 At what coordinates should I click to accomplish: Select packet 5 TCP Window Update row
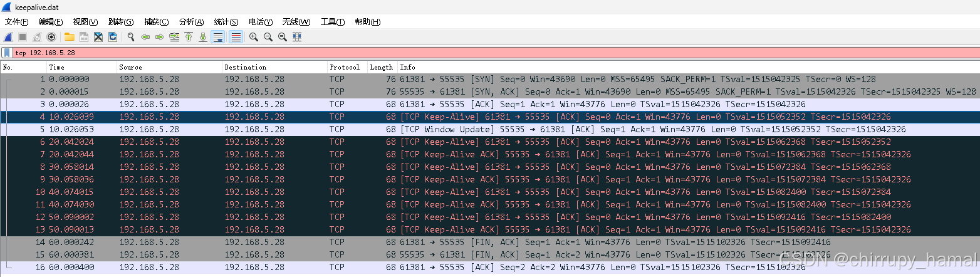[x=490, y=129]
